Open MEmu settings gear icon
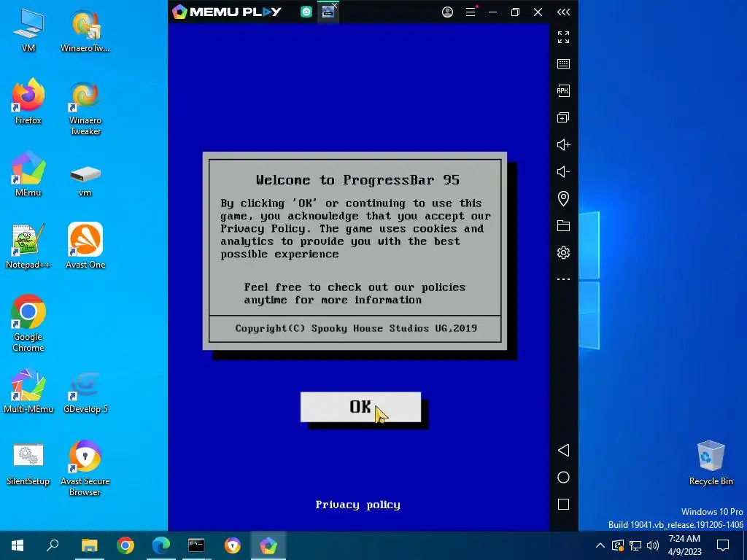This screenshot has height=560, width=747. [564, 252]
